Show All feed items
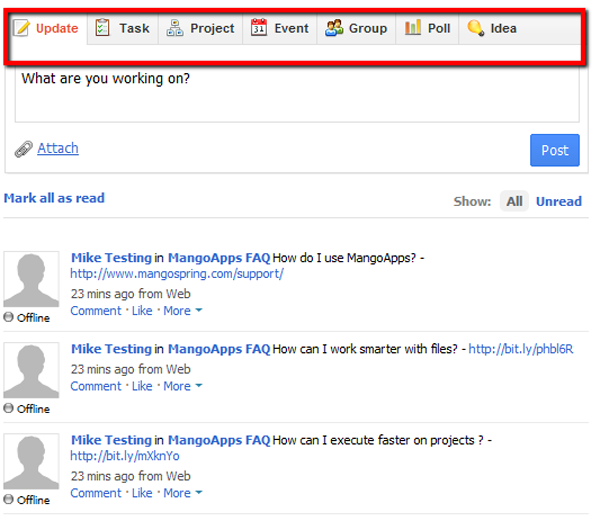Image resolution: width=600 pixels, height=521 pixels. [514, 201]
